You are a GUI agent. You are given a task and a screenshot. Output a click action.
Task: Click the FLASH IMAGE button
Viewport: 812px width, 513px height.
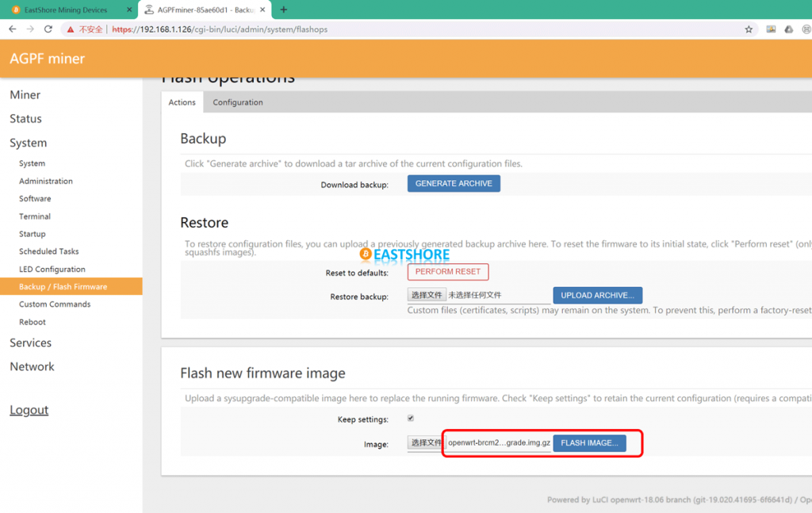[x=589, y=442]
